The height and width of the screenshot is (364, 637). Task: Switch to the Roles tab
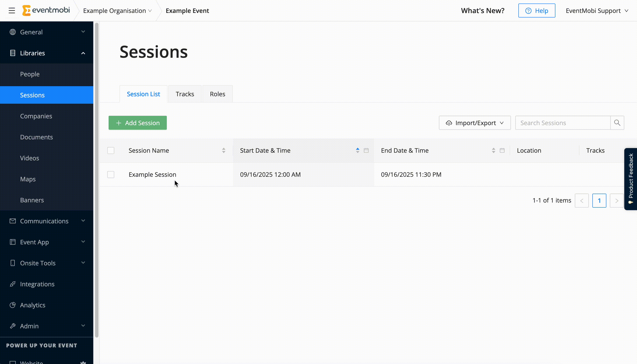click(x=217, y=94)
